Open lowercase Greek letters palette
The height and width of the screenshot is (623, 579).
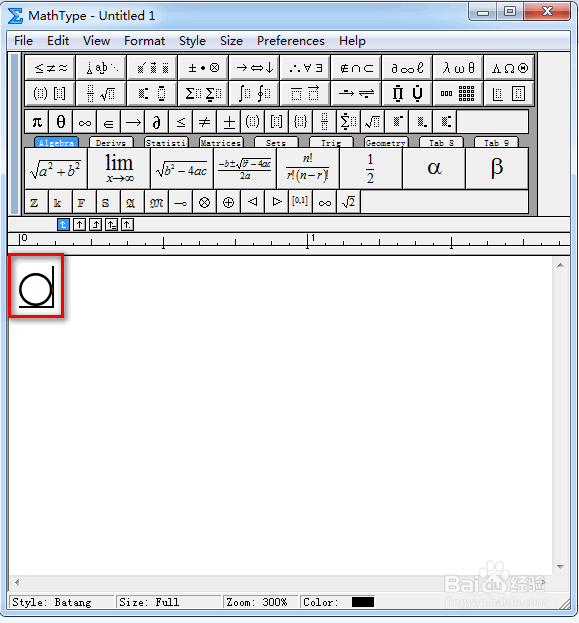click(x=458, y=68)
